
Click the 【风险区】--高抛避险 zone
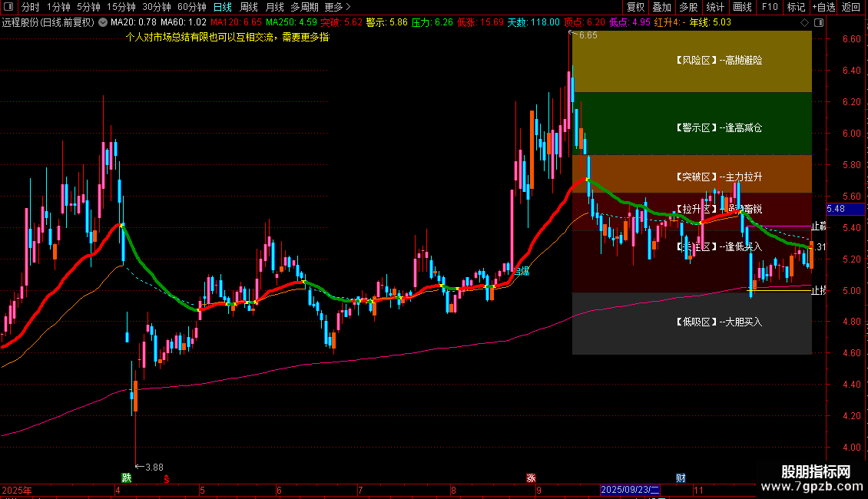[x=692, y=61]
